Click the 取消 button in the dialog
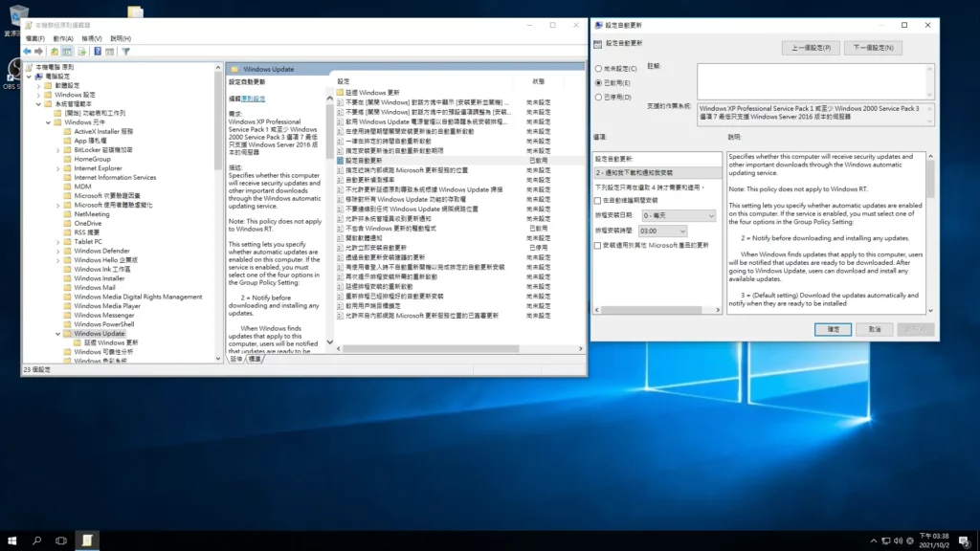980x551 pixels. click(x=875, y=329)
